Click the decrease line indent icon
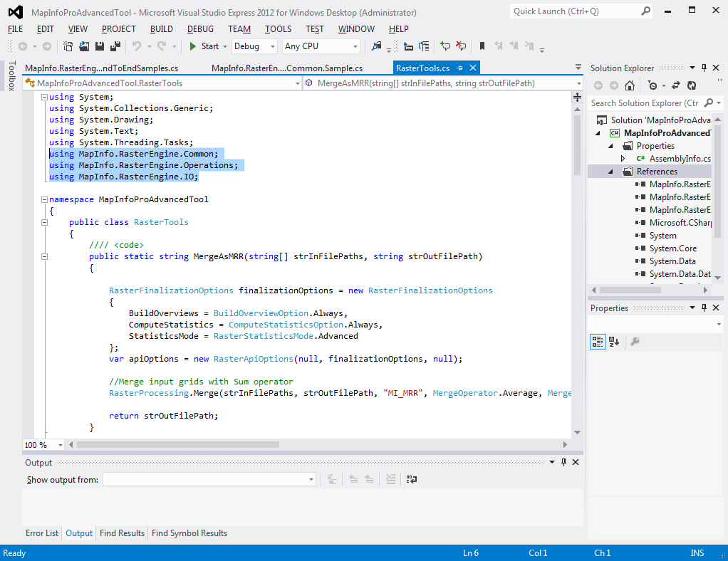Screen dimensions: 728x561 click(408, 46)
